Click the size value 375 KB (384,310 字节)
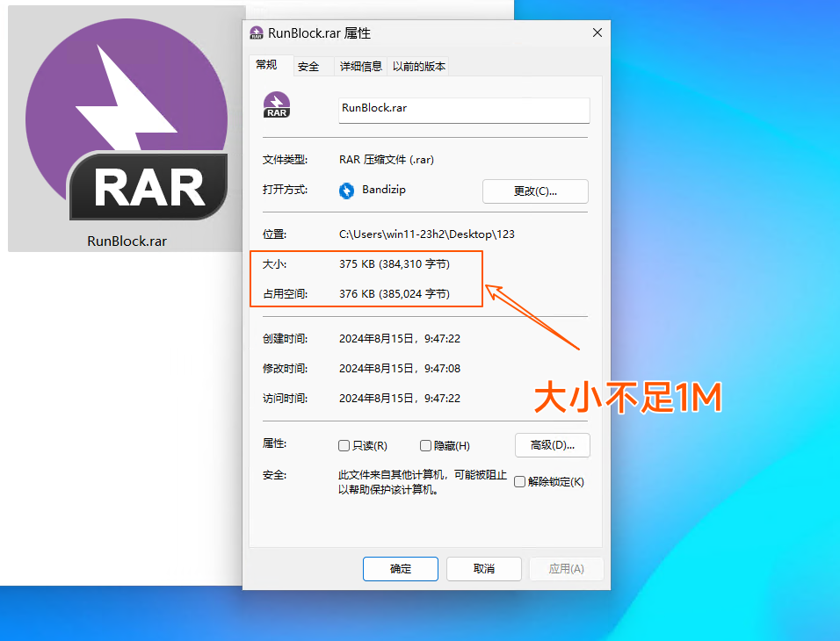The width and height of the screenshot is (840, 641). click(x=395, y=264)
